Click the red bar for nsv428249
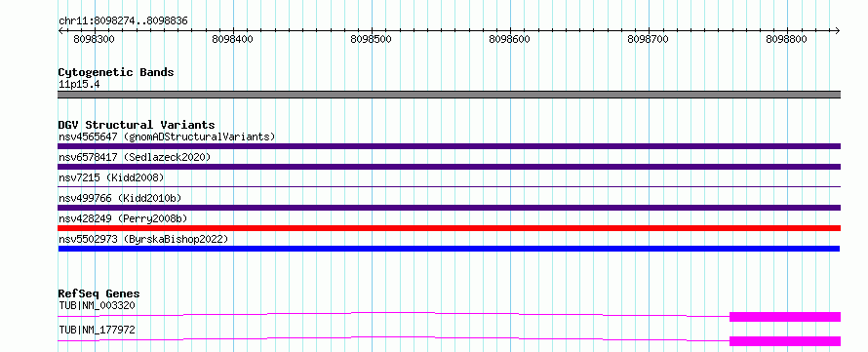 (449, 228)
